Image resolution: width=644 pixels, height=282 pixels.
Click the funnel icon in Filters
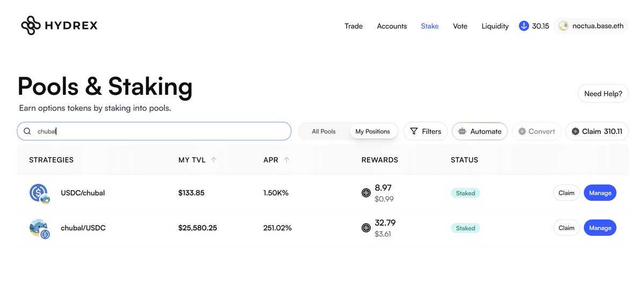coord(414,131)
